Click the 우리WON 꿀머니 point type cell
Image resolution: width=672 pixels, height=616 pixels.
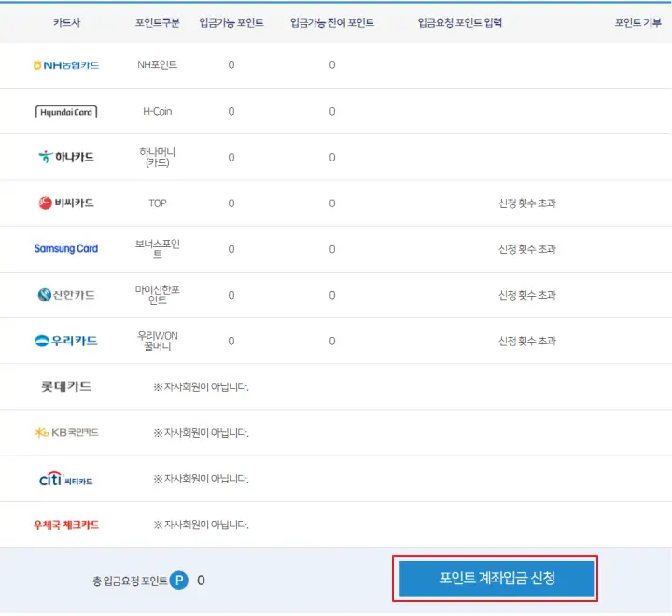tap(158, 341)
